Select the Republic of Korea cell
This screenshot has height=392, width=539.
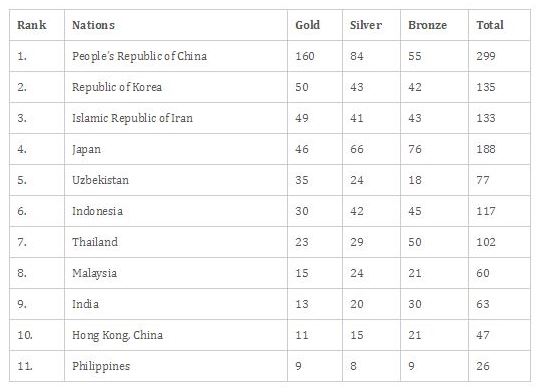(x=117, y=87)
